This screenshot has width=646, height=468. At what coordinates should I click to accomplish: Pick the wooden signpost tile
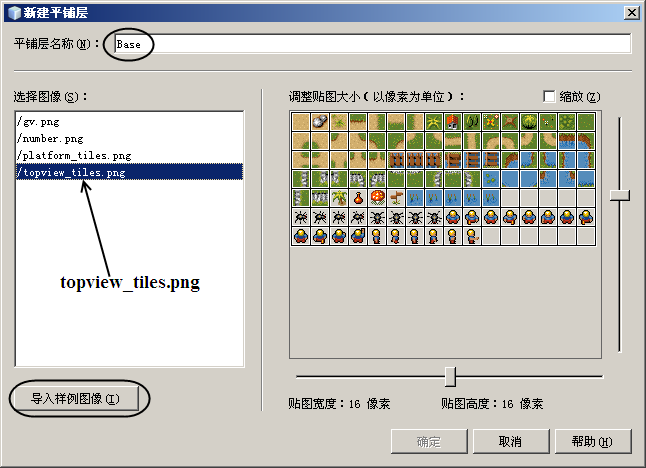pyautogui.click(x=396, y=198)
